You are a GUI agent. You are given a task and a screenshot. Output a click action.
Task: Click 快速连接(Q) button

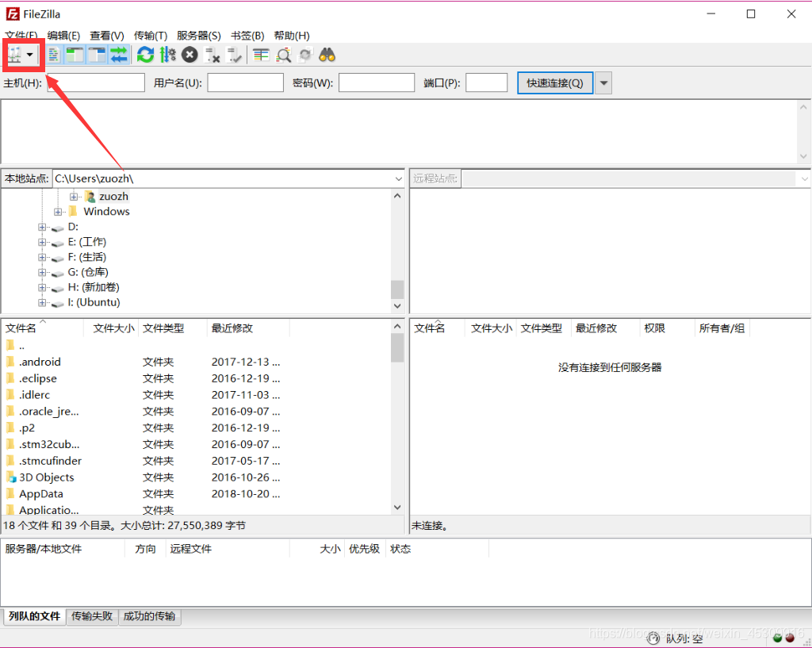554,82
